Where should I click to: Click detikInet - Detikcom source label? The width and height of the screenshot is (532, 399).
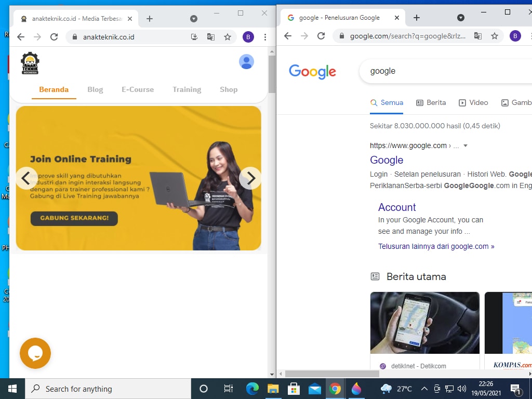(418, 366)
